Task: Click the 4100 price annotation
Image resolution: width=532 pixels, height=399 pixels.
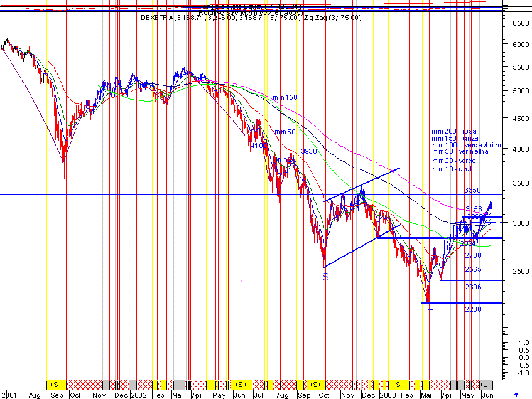Action: 259,146
